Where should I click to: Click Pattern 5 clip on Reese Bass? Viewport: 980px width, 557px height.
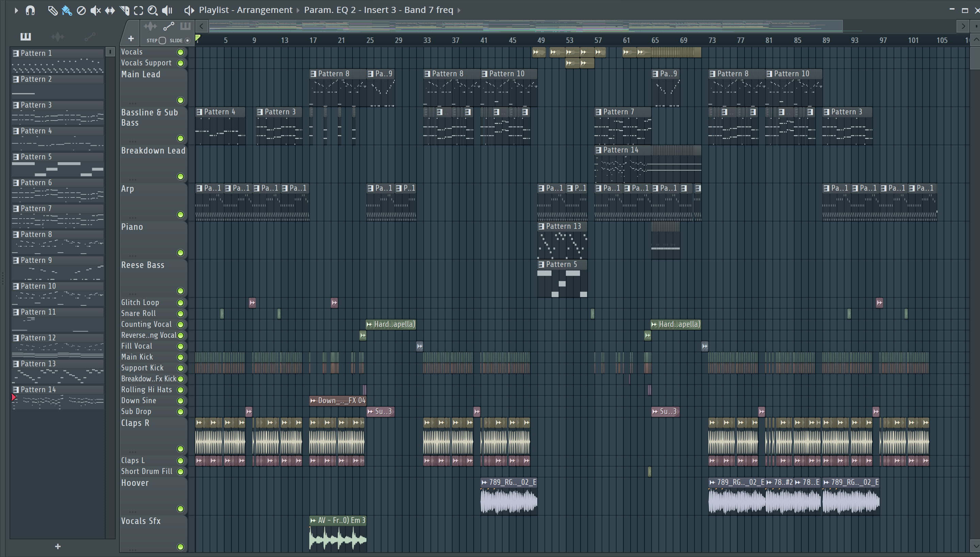click(x=562, y=278)
